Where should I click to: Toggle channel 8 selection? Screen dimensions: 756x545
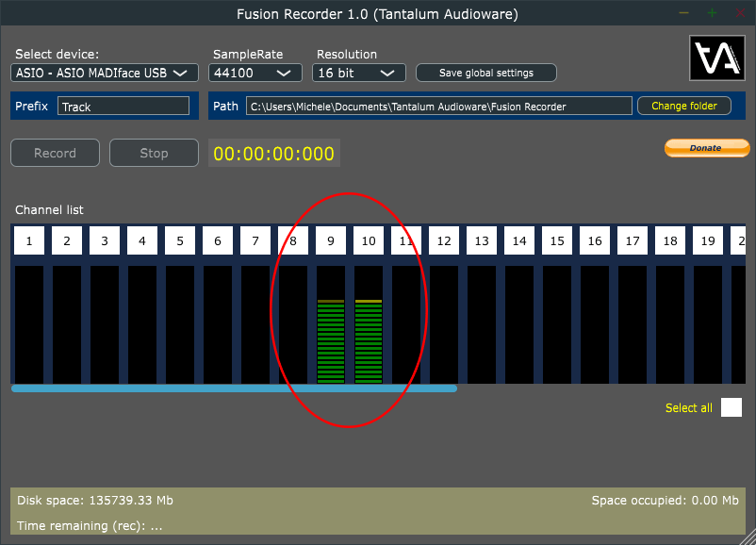pyautogui.click(x=293, y=240)
